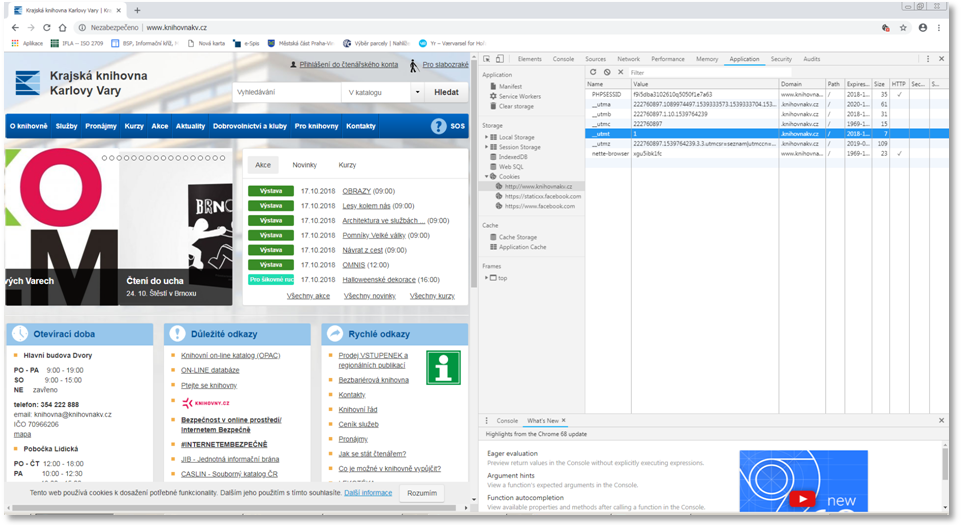Viewport: 961px width, 525px height.
Task: Switch to the Sources tab
Action: pos(595,59)
